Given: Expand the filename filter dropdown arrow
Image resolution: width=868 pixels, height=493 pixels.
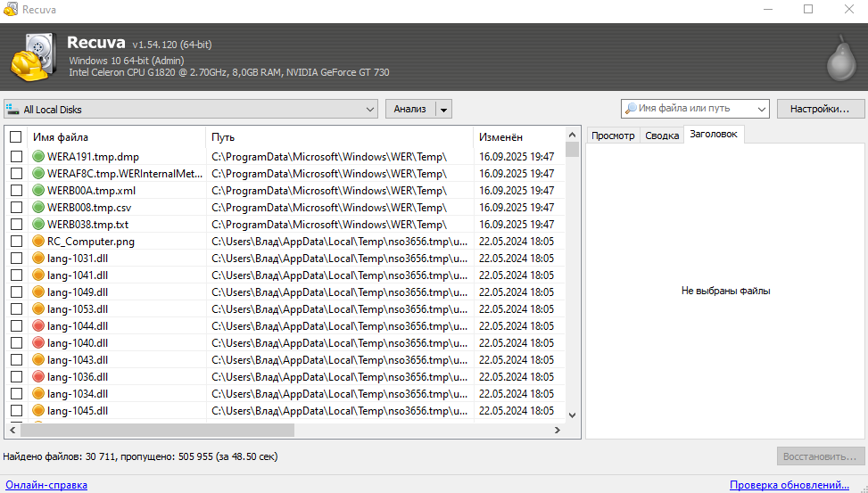Looking at the screenshot, I should point(762,109).
